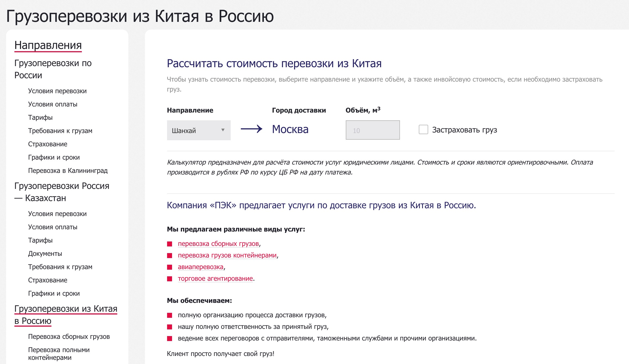The image size is (629, 364).
Task: Follow the перевозка сборных грузов link
Action: pos(218,244)
